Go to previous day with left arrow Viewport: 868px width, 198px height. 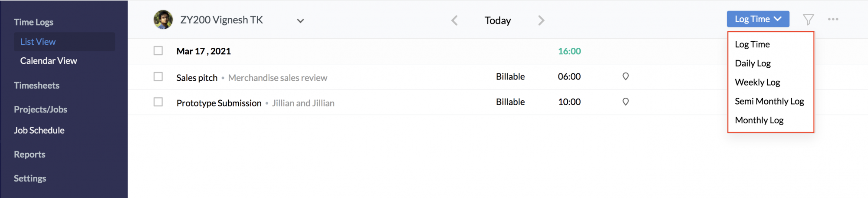click(x=454, y=20)
